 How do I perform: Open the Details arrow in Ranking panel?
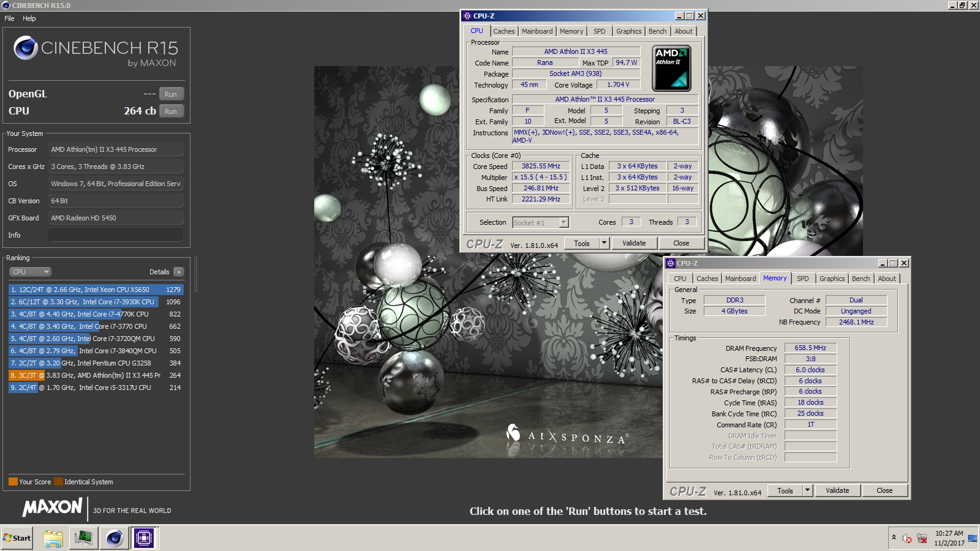[x=178, y=272]
